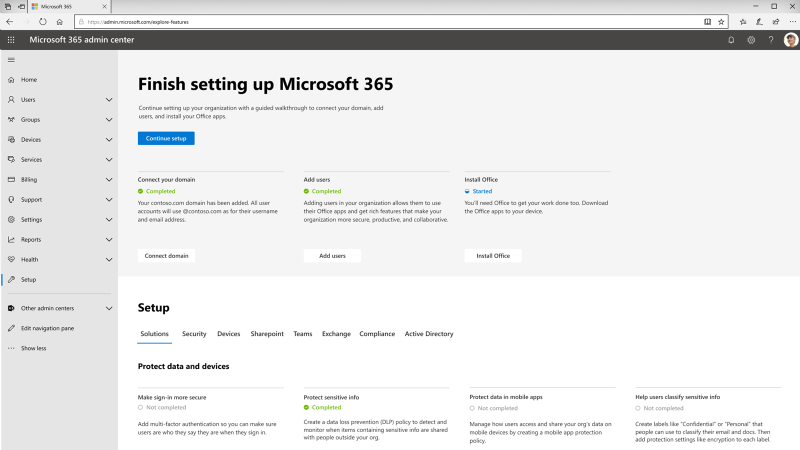
Task: Switch to the Compliance tab
Action: point(377,334)
